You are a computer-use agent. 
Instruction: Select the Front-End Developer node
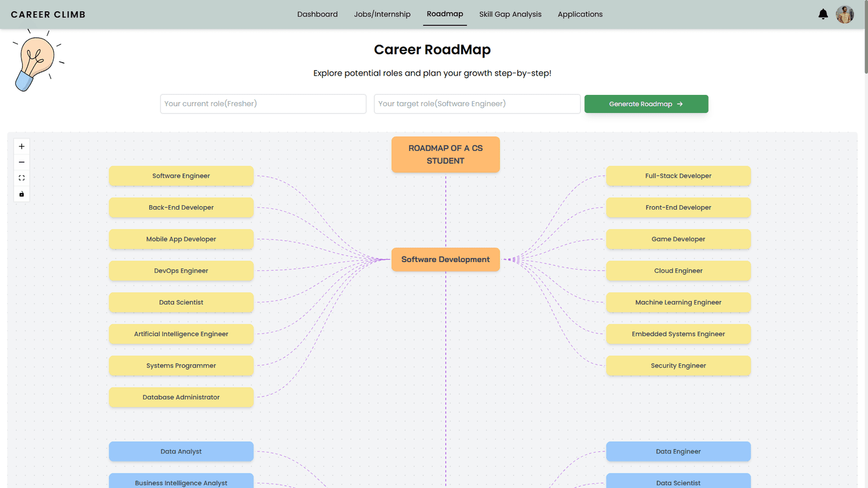(x=679, y=207)
